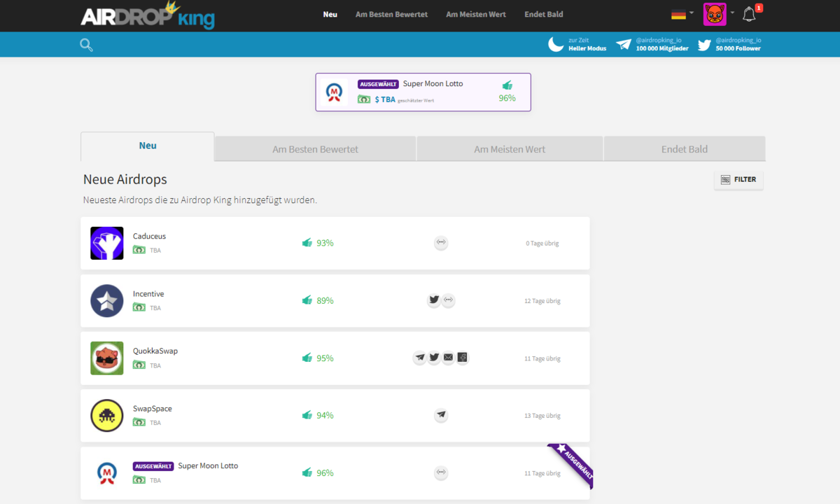This screenshot has height=504, width=840.
Task: Toggle the moon light-mode switch
Action: point(556,44)
